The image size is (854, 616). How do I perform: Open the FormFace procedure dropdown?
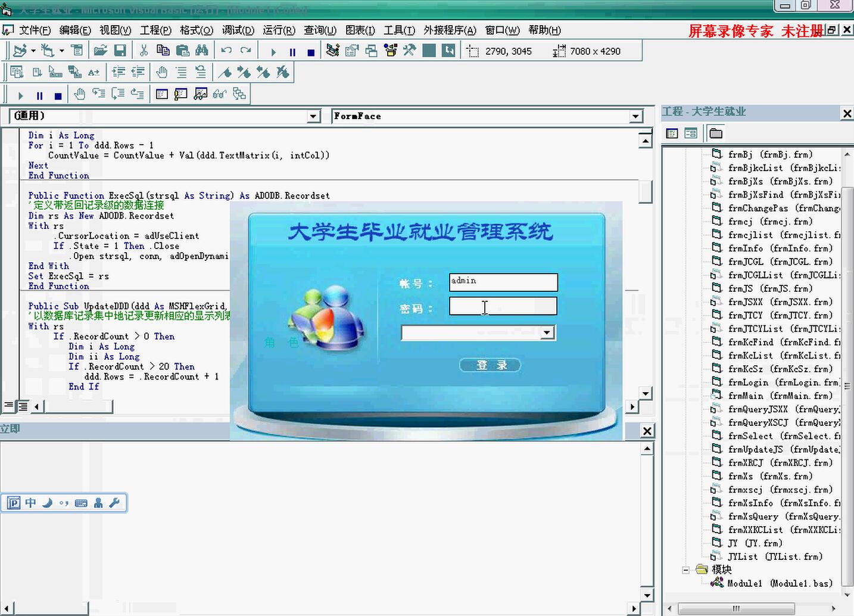636,116
